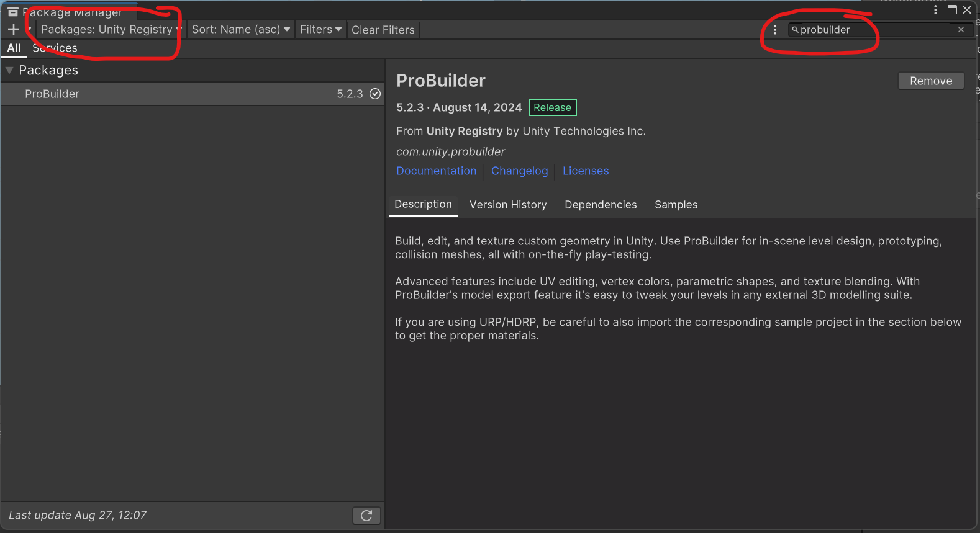Click the plus add package icon
The height and width of the screenshot is (533, 980).
click(x=14, y=29)
